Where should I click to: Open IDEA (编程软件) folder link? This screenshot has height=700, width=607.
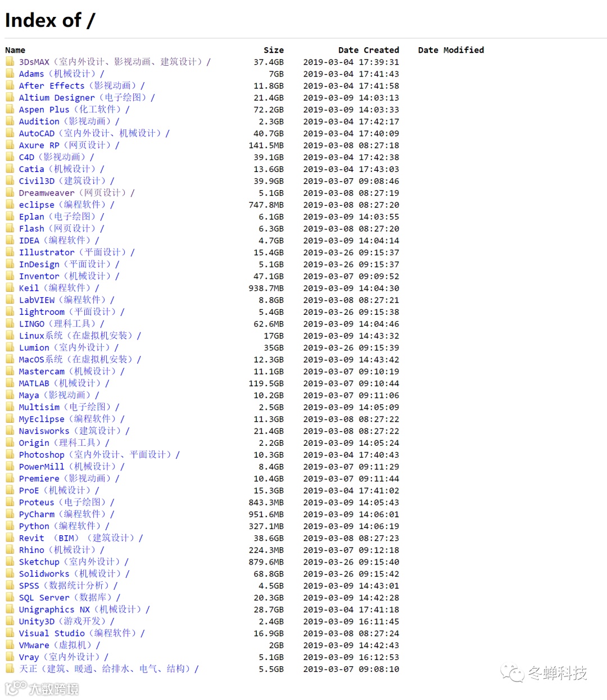[59, 240]
